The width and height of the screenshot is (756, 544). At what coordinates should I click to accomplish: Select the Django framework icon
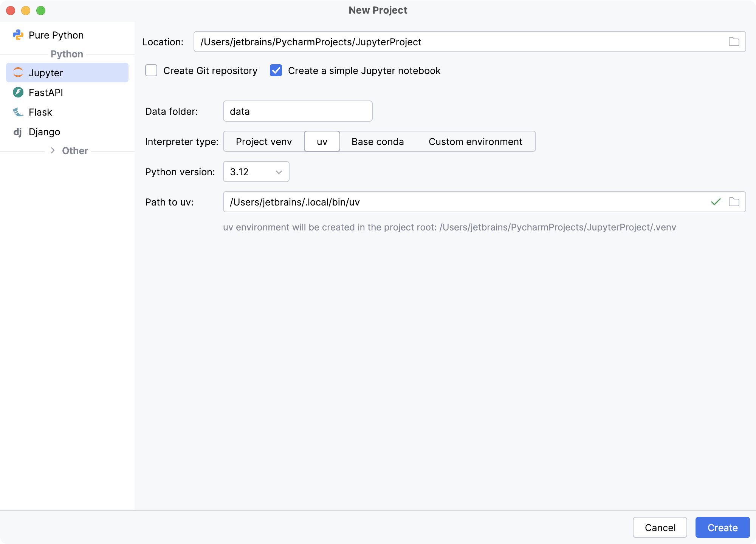pyautogui.click(x=18, y=132)
